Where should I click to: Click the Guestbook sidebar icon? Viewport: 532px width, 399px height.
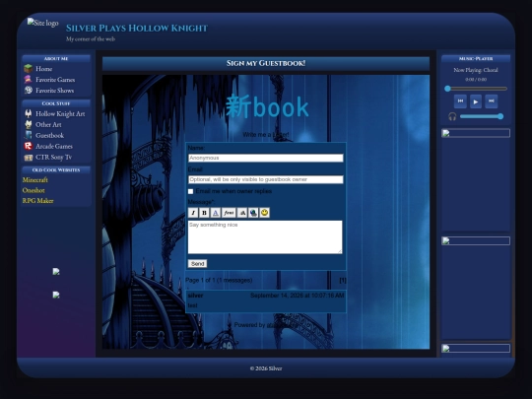click(x=29, y=135)
